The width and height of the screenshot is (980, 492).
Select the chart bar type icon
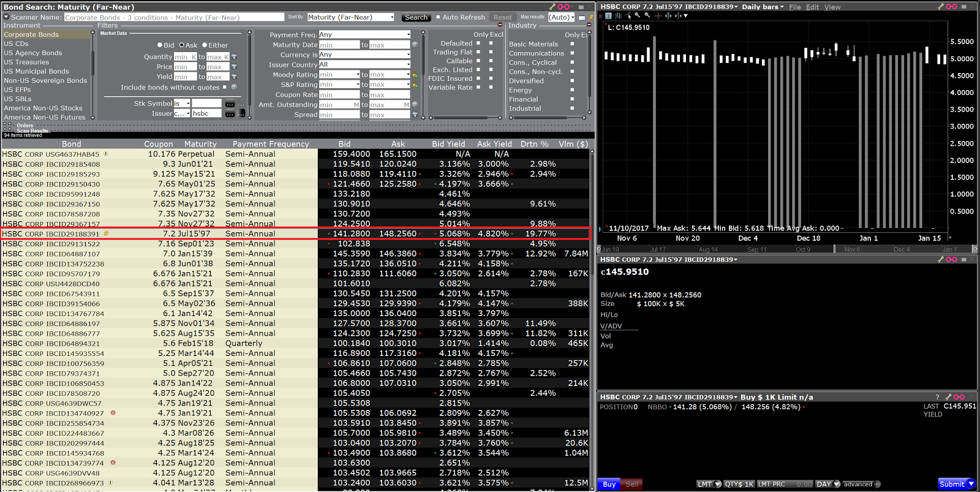coord(618,16)
